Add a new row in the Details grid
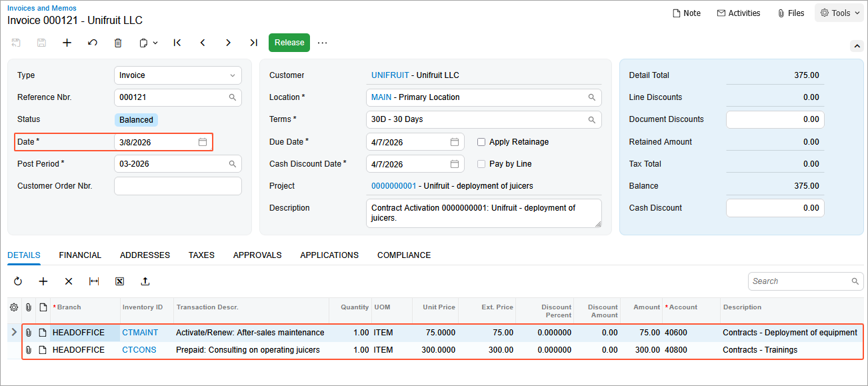Image resolution: width=868 pixels, height=386 pixels. (x=43, y=281)
